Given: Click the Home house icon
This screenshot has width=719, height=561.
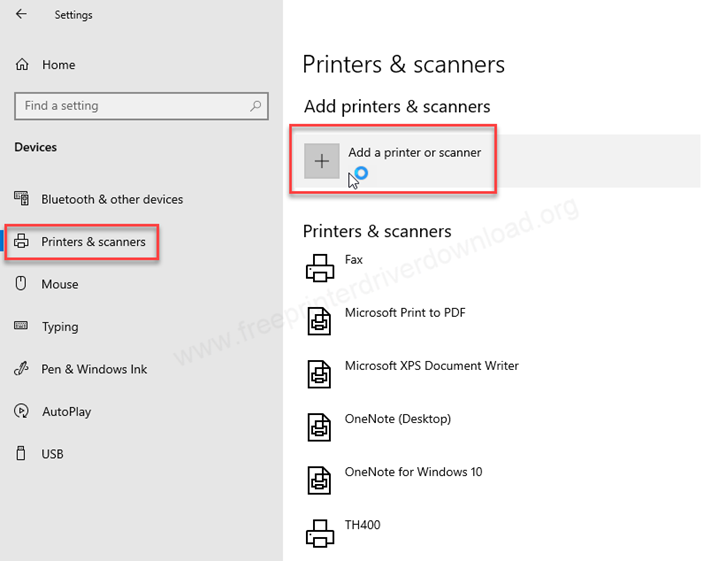Looking at the screenshot, I should point(22,65).
